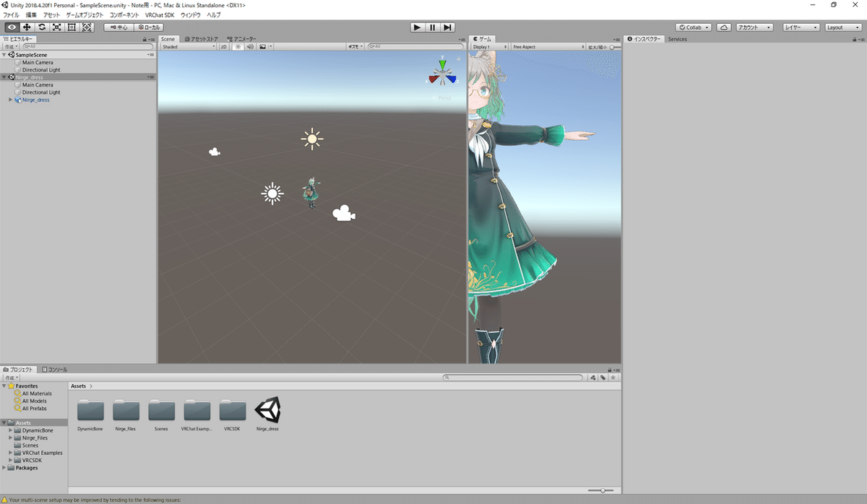The image size is (867, 504).
Task: Lock the Project panel
Action: [610, 369]
